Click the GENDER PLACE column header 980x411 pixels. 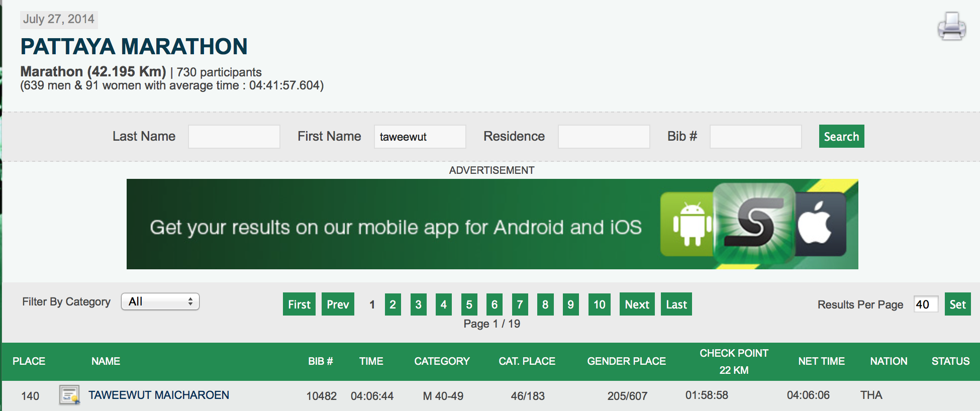coord(626,361)
